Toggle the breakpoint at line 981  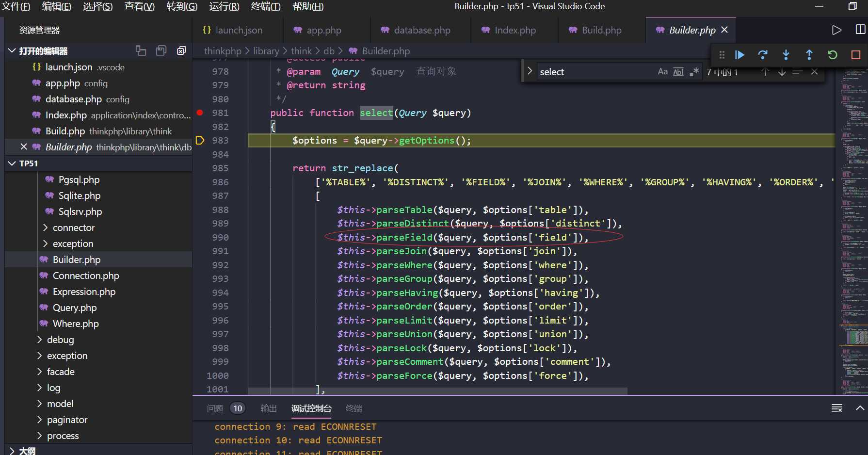(200, 113)
